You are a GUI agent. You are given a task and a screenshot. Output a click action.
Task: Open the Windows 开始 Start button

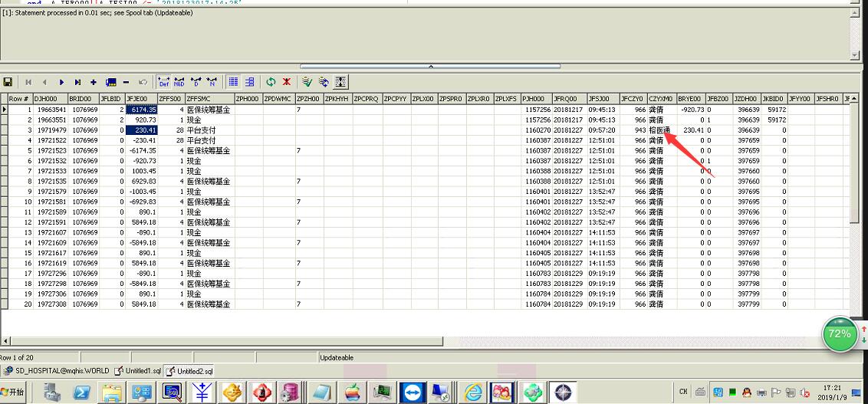[13, 393]
